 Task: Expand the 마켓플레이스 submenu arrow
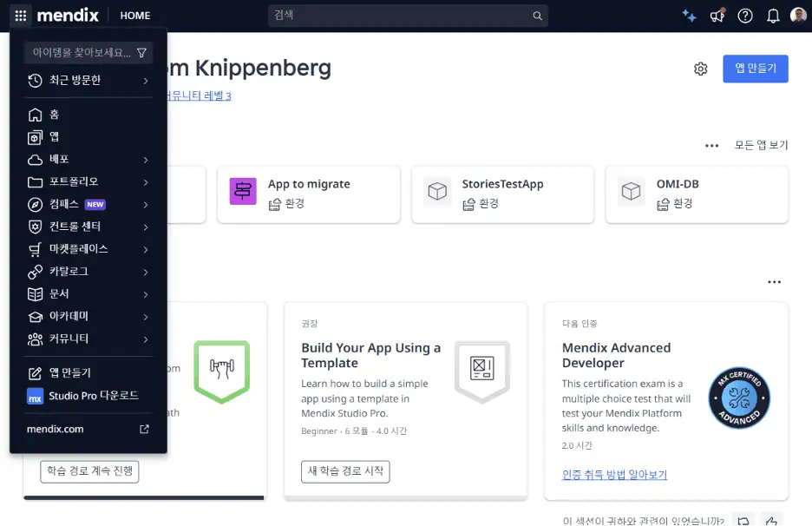(146, 250)
